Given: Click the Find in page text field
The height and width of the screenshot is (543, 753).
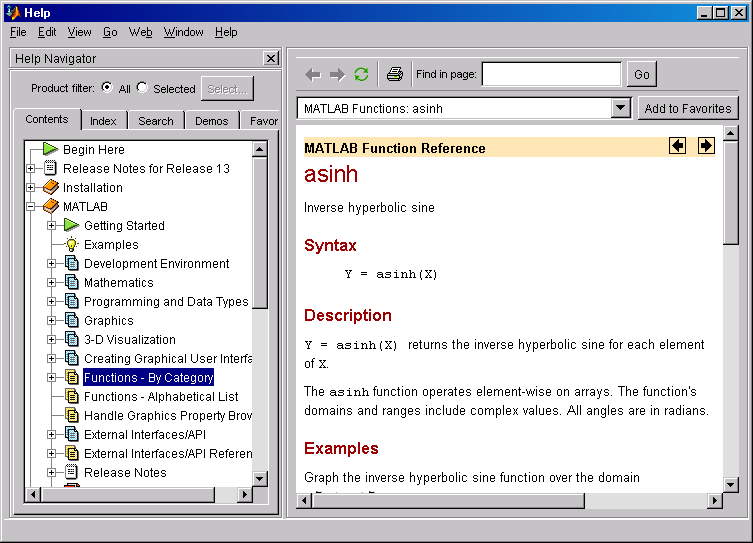Looking at the screenshot, I should click(x=551, y=74).
